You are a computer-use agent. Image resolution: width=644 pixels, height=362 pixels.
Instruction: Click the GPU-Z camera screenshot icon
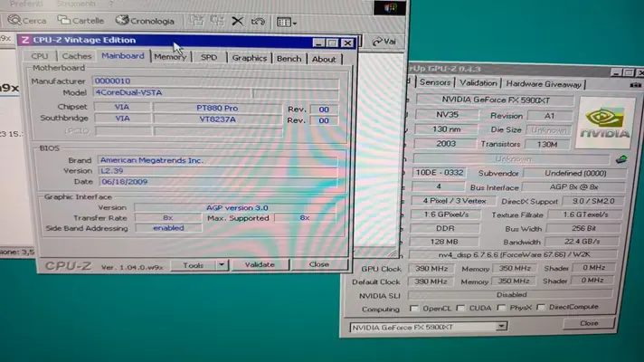[635, 85]
